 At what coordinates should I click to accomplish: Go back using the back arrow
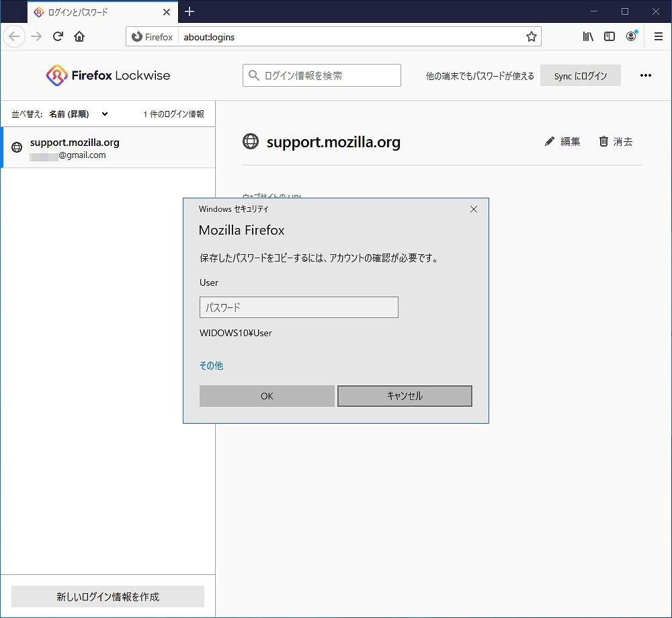click(x=14, y=36)
